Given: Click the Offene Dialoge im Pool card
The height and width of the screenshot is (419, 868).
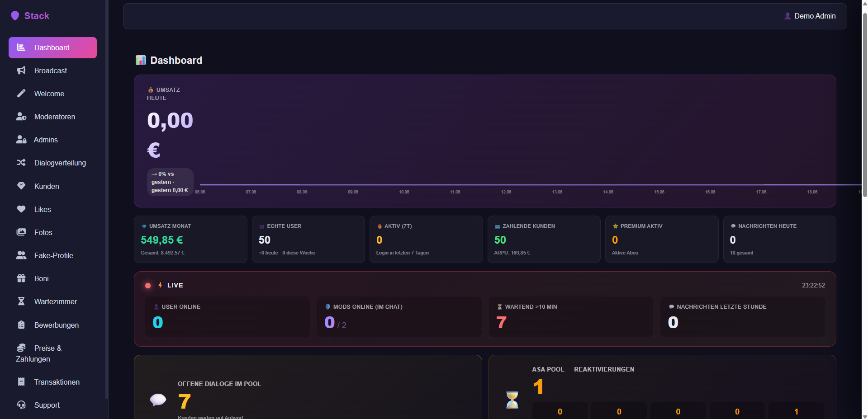Looking at the screenshot, I should (308, 387).
